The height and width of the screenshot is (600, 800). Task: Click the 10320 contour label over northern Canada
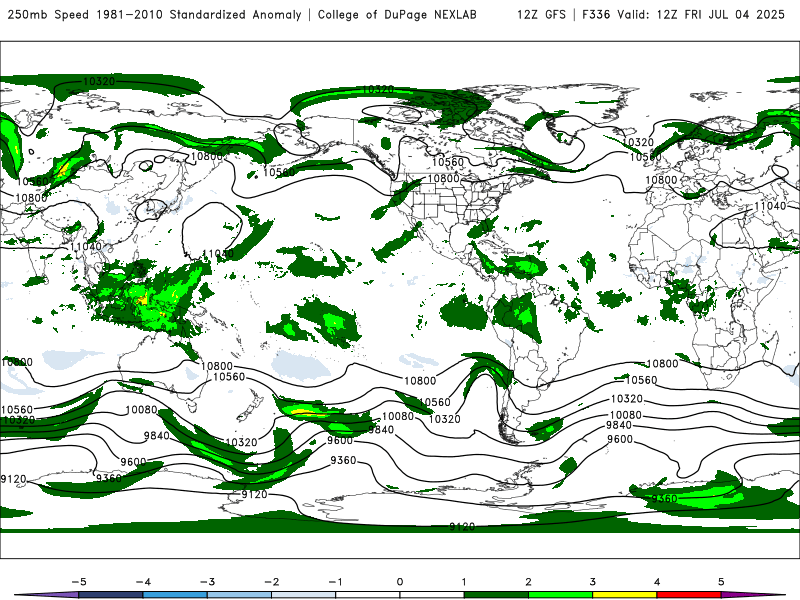[x=378, y=90]
